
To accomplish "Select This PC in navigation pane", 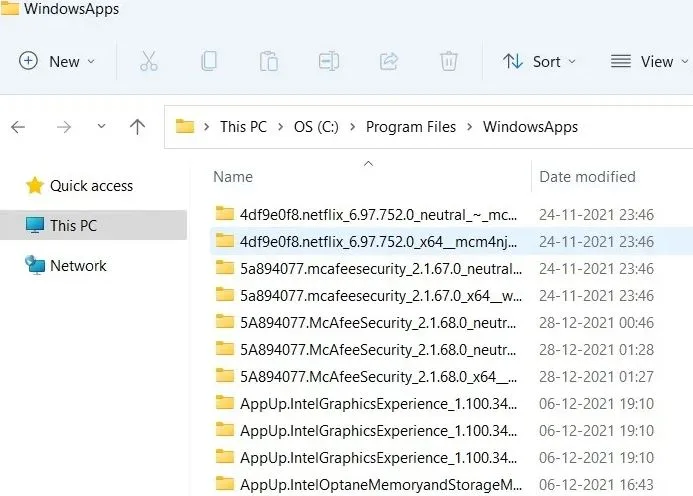I will click(93, 225).
